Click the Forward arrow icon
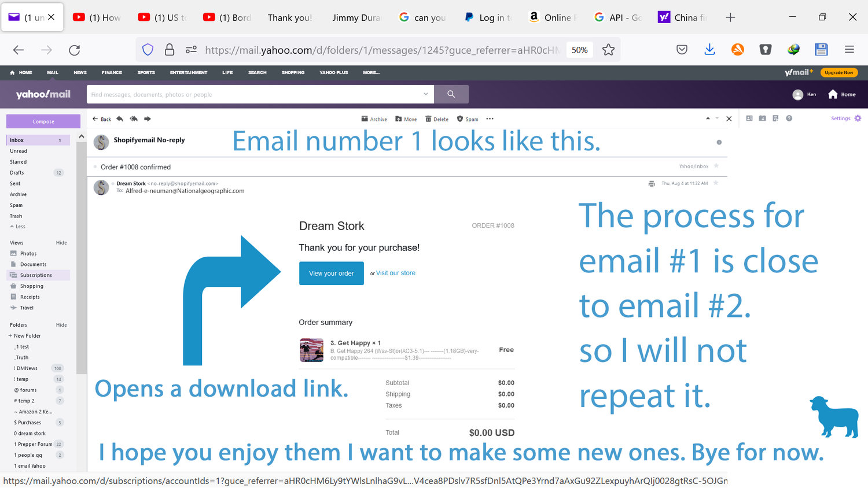Screen dimensions: 868x488 pos(148,119)
